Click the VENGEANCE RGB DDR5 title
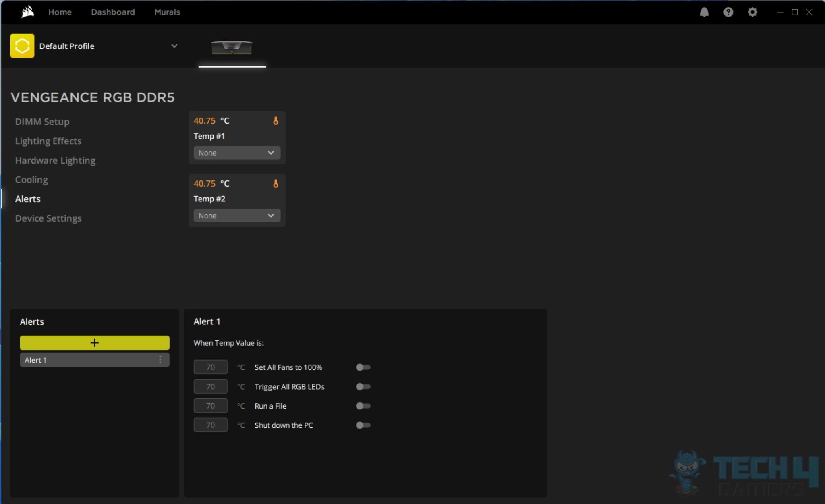 [x=93, y=97]
